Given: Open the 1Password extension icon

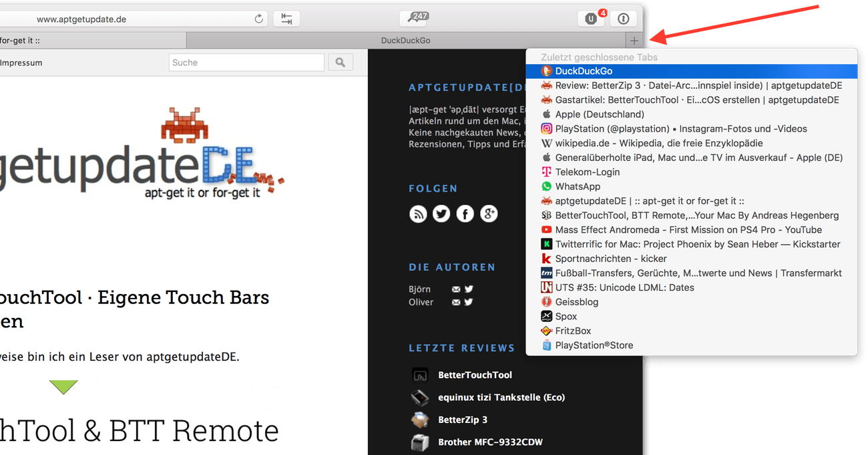Looking at the screenshot, I should 624,19.
